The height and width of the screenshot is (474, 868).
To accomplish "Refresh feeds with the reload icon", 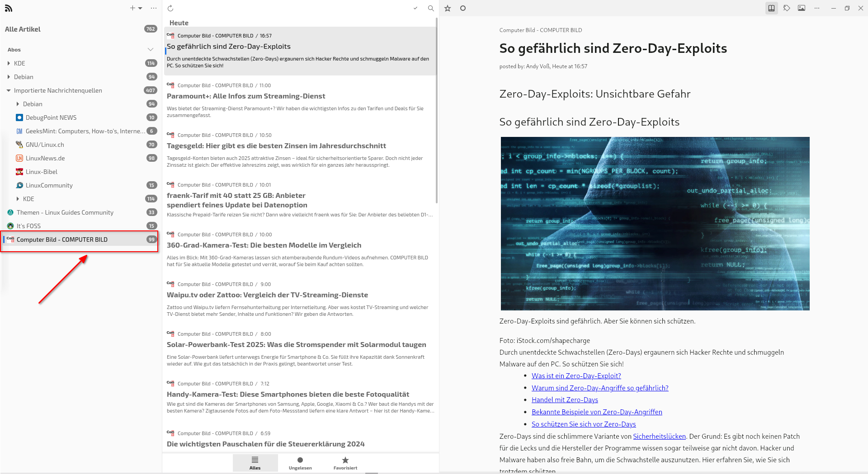I will (170, 8).
